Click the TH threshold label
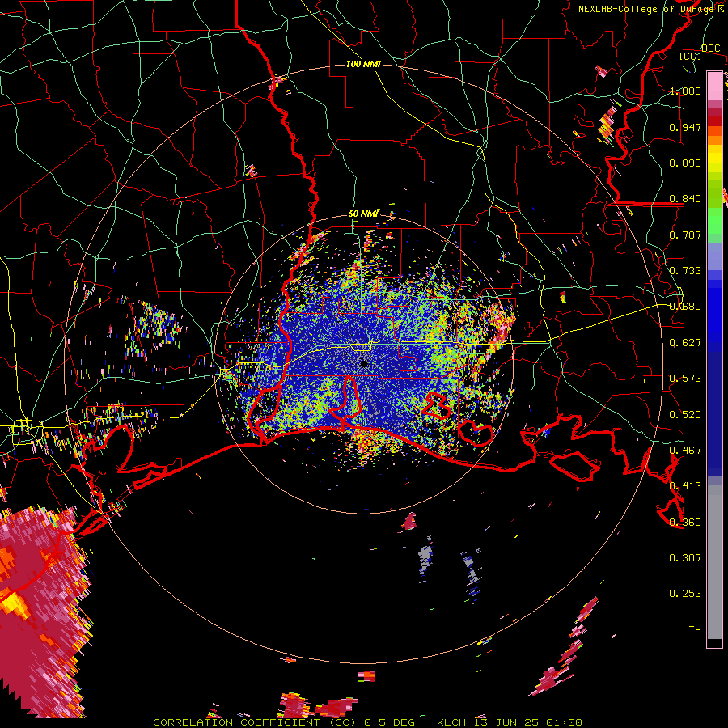Viewport: 728px width, 728px height. click(695, 630)
